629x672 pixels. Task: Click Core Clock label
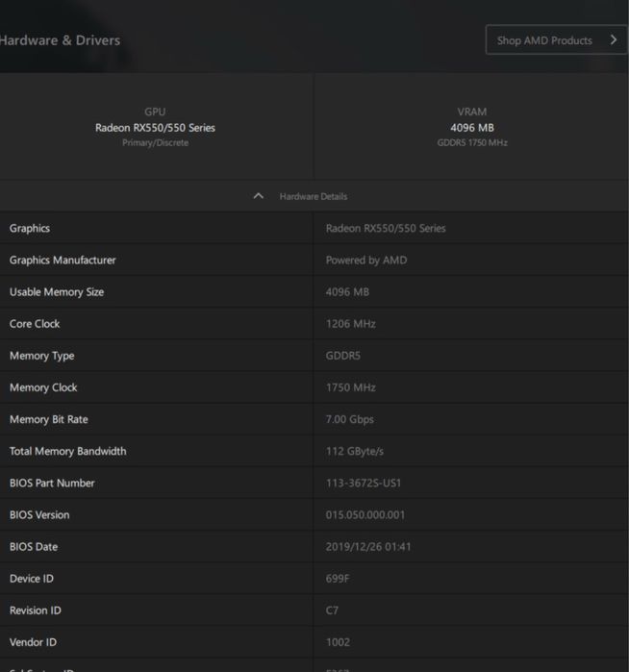click(x=35, y=324)
